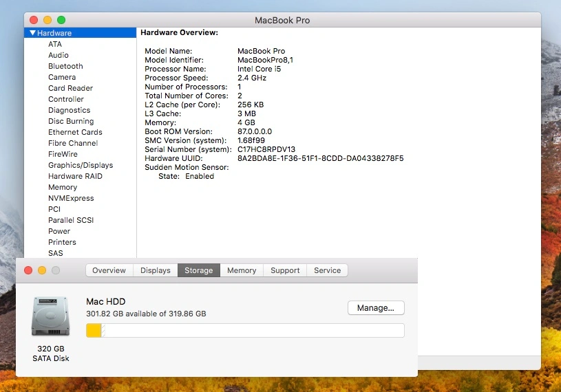The width and height of the screenshot is (561, 392).
Task: Click the Mac HDD volume name
Action: click(x=105, y=302)
